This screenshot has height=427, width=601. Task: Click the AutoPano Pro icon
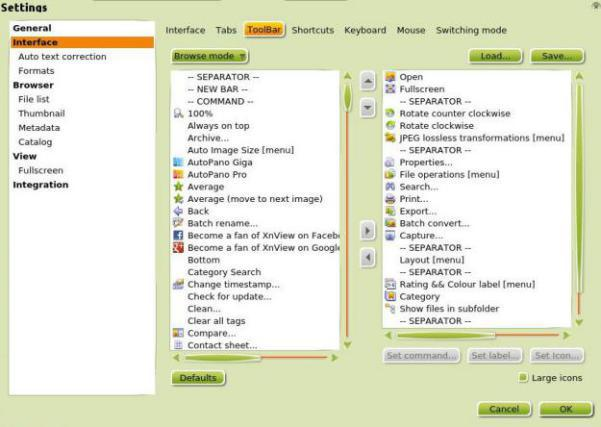178,174
